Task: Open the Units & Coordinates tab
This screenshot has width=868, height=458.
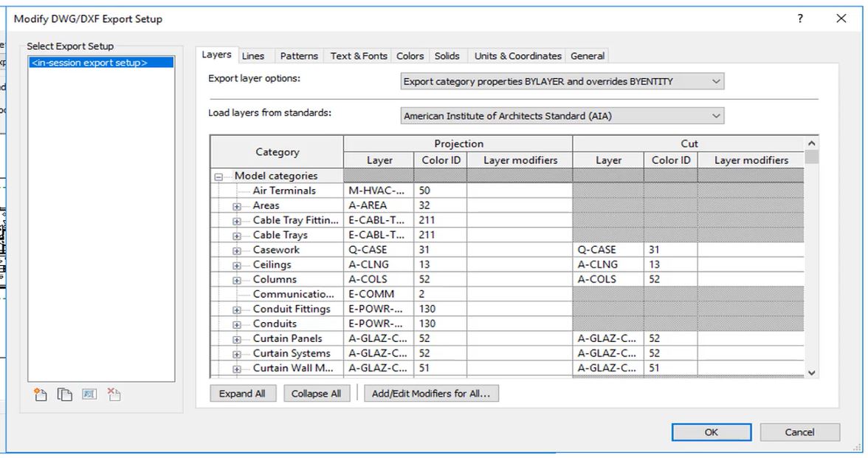Action: click(517, 56)
